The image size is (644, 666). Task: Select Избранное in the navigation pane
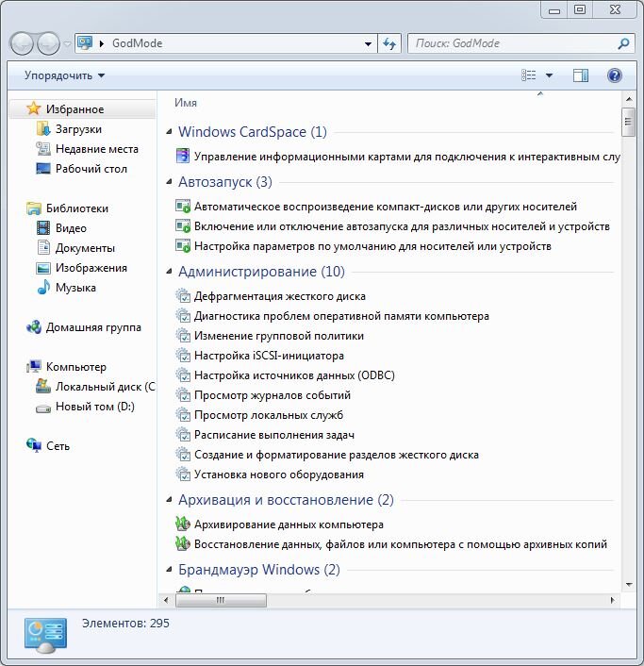point(83,109)
